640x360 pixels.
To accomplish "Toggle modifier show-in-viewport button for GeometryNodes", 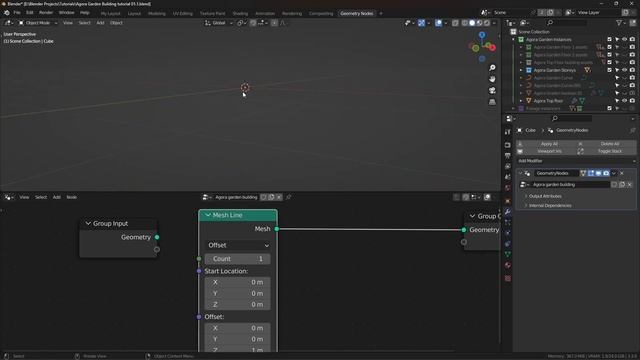I will [x=598, y=173].
